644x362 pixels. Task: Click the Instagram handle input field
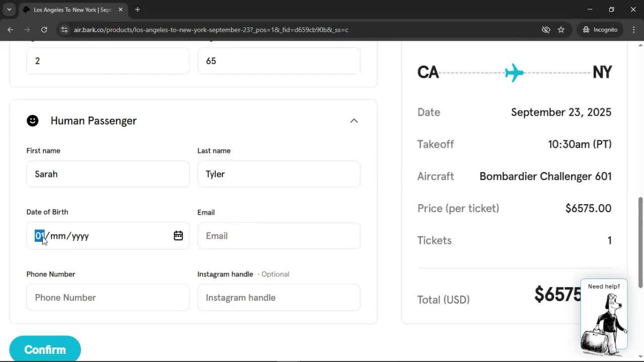click(279, 298)
